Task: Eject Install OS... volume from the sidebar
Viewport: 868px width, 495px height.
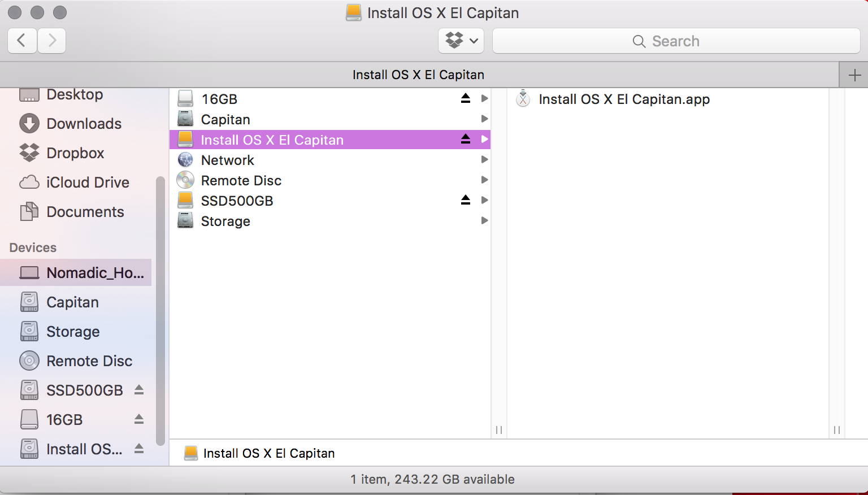Action: point(139,449)
